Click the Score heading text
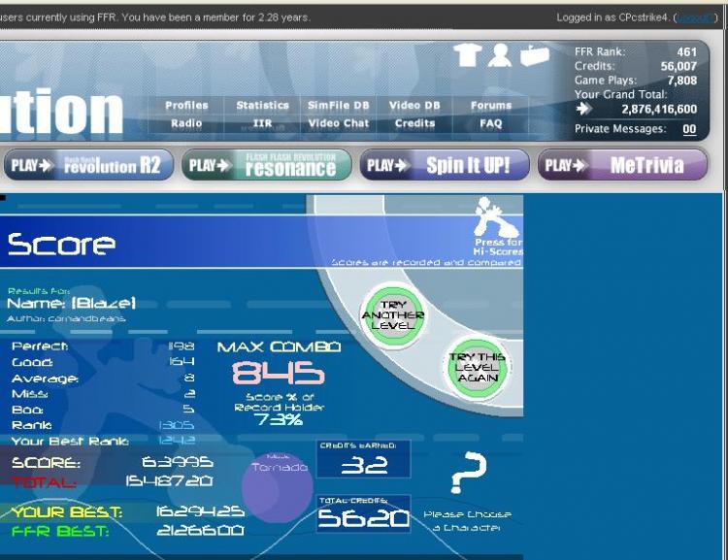The height and width of the screenshot is (560, 728). tap(61, 245)
